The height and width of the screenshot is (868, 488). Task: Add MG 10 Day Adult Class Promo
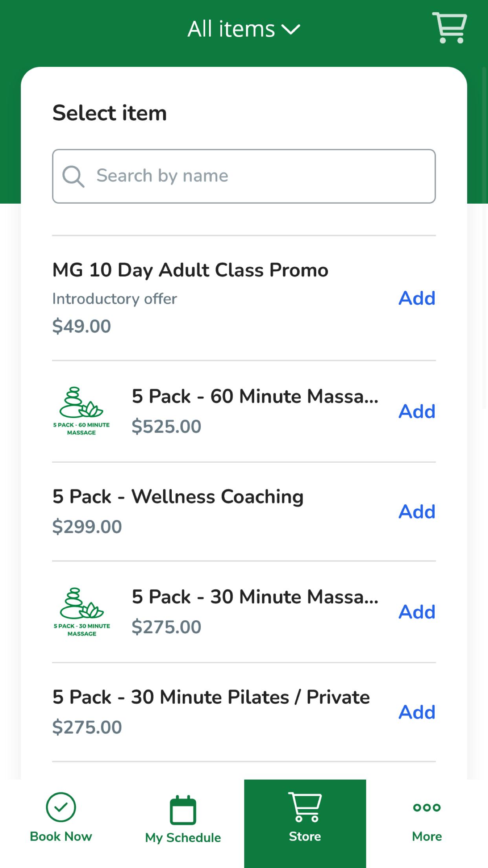417,298
